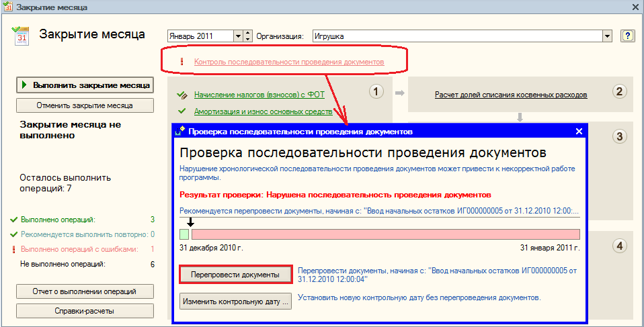Click the Игрушка organization field
The height and width of the screenshot is (327, 644).
tap(458, 36)
